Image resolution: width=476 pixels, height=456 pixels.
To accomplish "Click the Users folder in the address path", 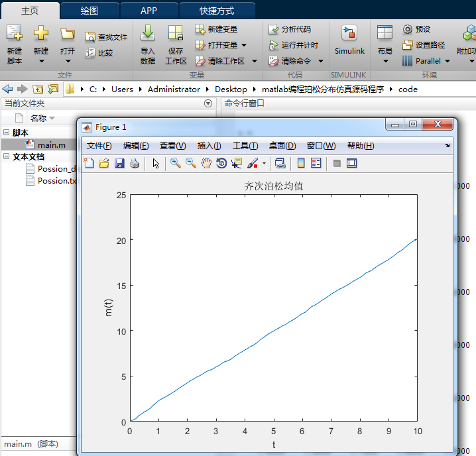I will click(122, 89).
